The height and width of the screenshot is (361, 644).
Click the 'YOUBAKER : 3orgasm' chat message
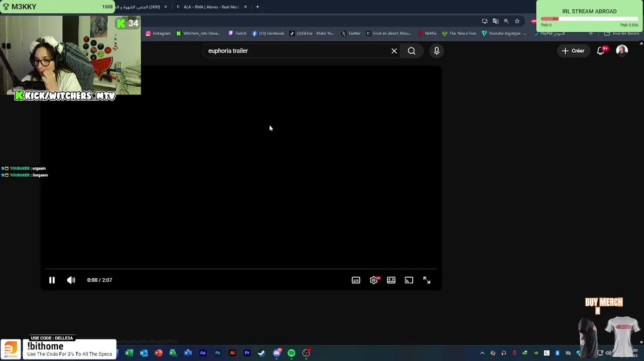pyautogui.click(x=25, y=175)
